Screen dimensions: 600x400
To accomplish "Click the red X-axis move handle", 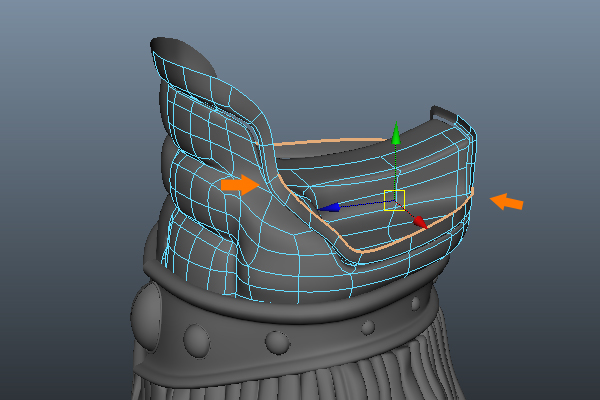I will point(420,222).
